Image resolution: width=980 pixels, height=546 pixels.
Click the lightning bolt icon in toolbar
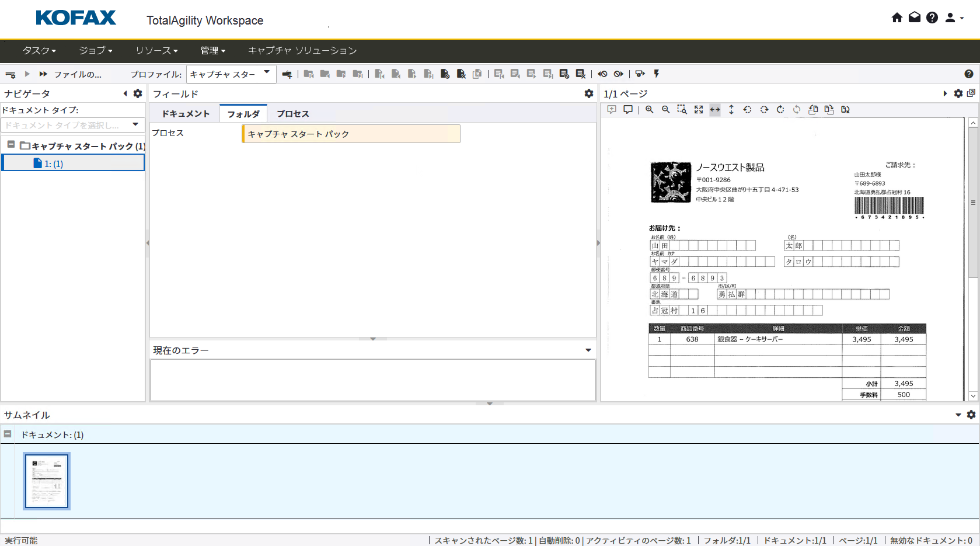657,74
